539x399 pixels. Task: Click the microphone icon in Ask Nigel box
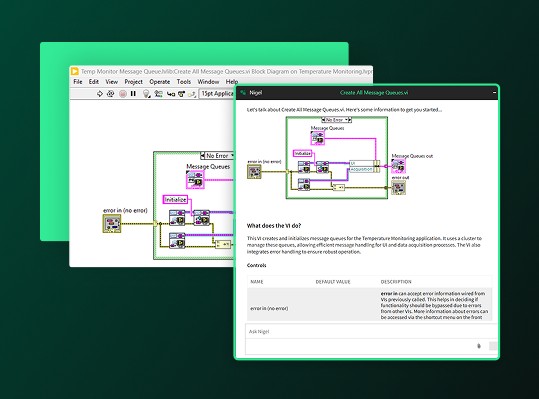(x=479, y=346)
